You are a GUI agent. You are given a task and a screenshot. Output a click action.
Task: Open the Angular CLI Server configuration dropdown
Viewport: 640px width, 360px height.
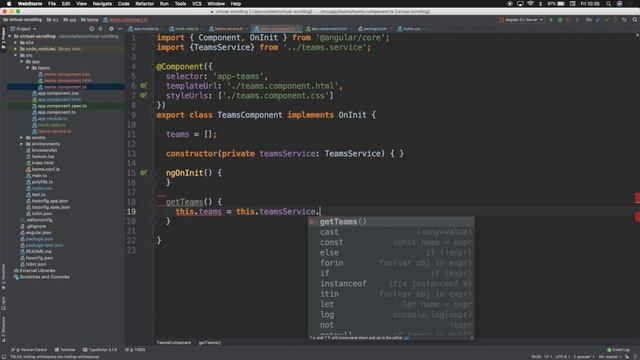point(522,20)
